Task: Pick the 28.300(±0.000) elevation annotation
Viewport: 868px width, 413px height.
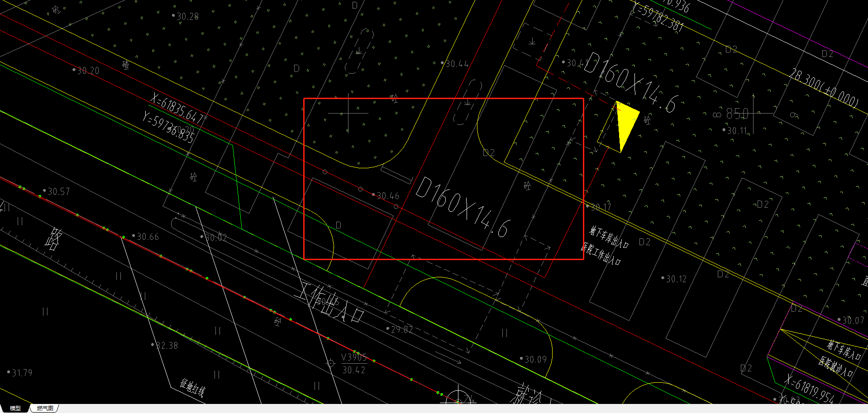Action: pyautogui.click(x=824, y=88)
